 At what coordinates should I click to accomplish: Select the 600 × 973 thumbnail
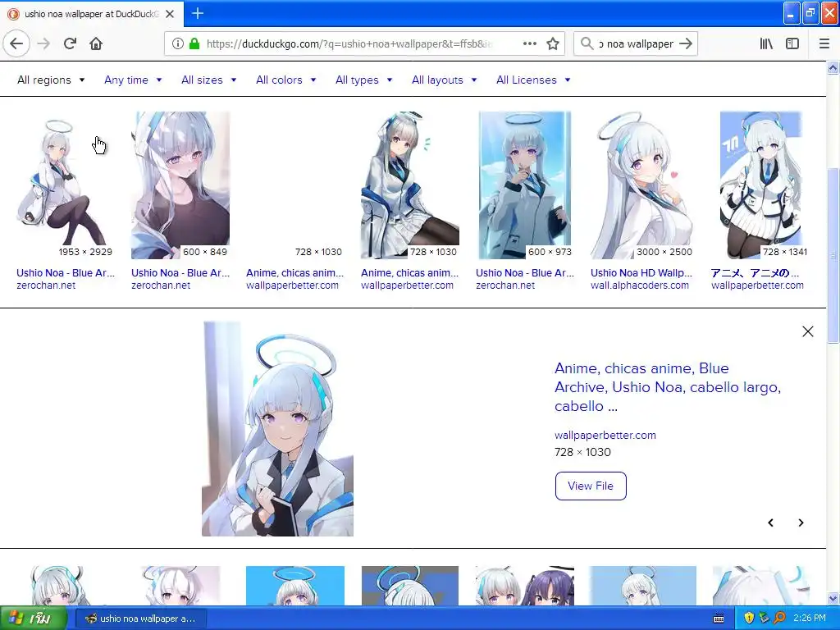tap(524, 185)
